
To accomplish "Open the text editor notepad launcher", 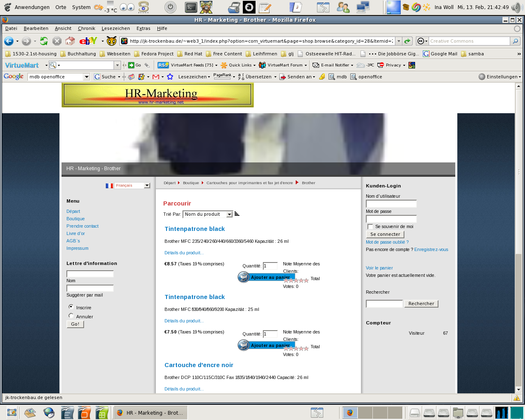I will (x=265, y=7).
